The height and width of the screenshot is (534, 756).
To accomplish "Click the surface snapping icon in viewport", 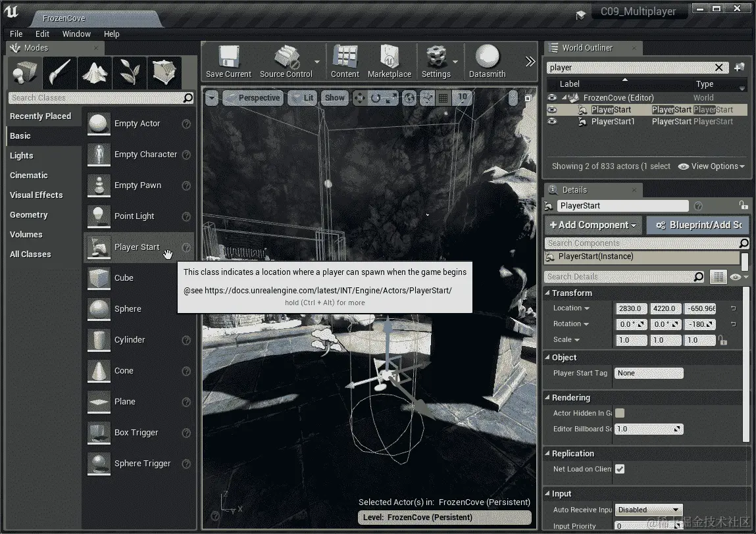I will click(x=427, y=99).
